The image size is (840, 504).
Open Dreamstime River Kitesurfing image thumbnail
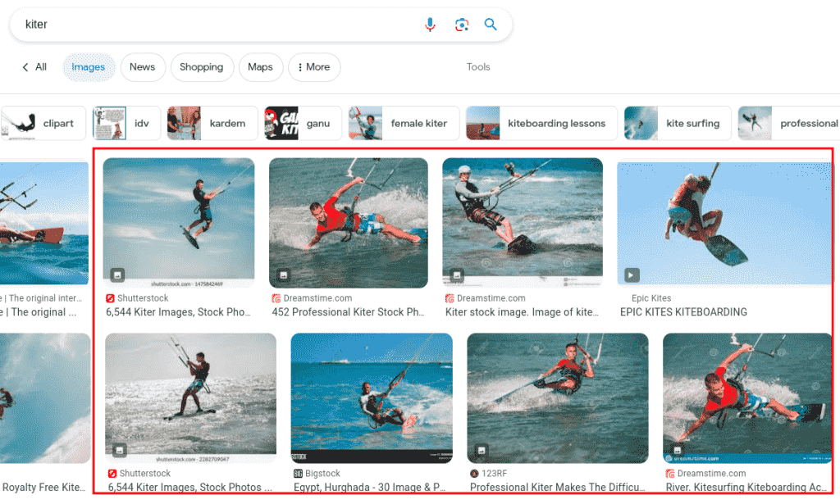click(x=746, y=398)
